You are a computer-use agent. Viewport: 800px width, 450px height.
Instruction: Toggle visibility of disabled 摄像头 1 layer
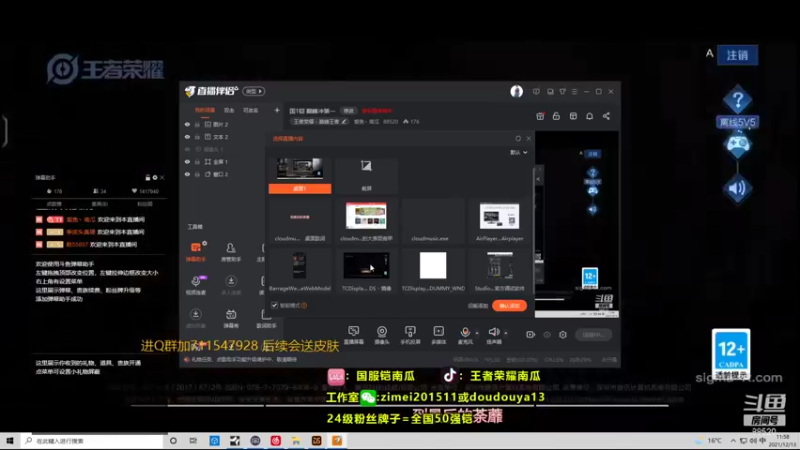tap(187, 149)
